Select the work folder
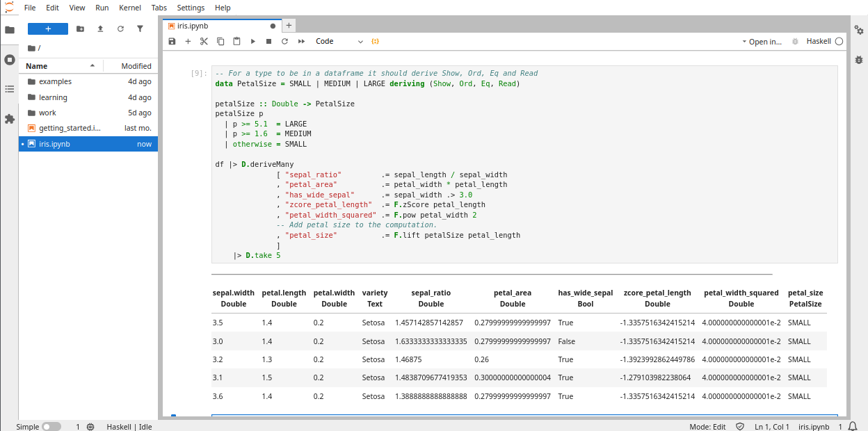Viewport: 868px width, 431px height. (88, 113)
